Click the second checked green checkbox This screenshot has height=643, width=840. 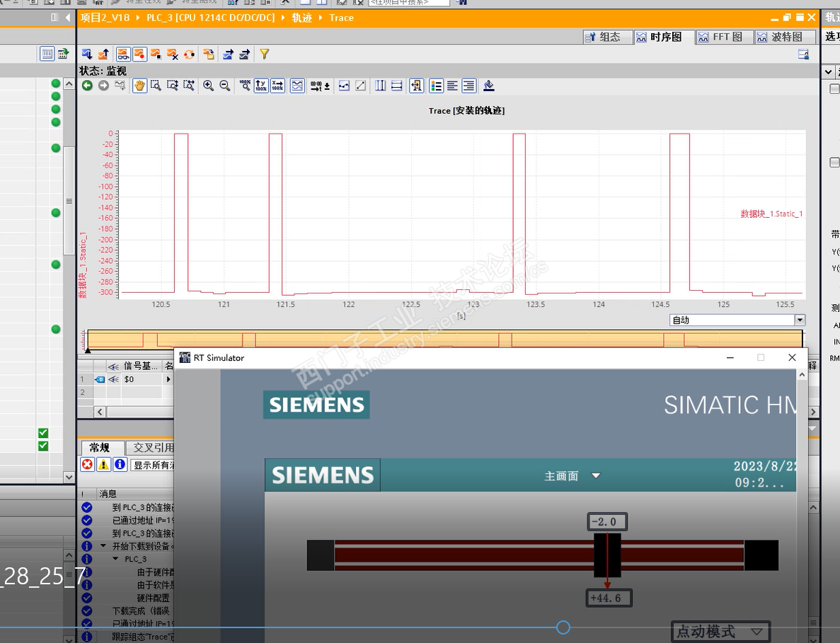click(43, 446)
